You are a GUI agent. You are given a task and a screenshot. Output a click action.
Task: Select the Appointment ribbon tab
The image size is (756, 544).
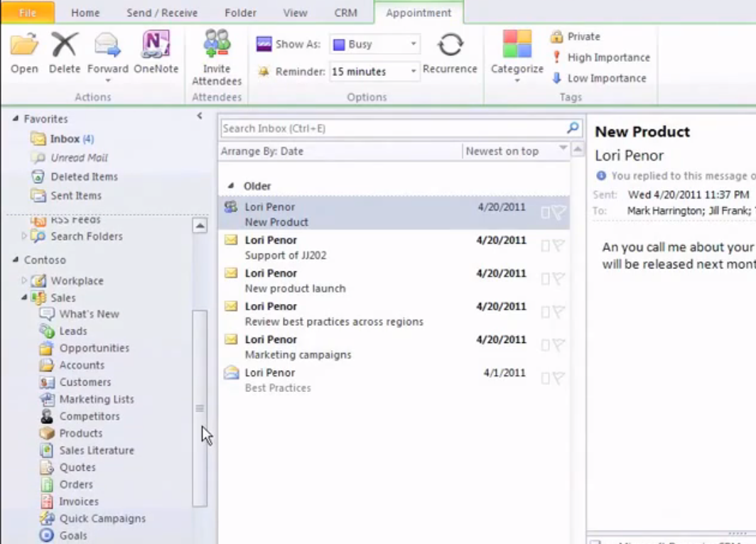tap(418, 13)
